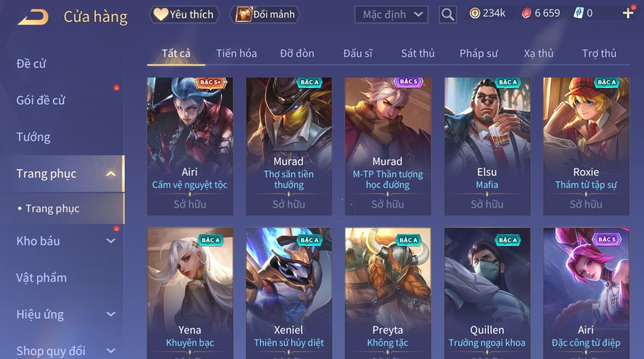Switch to the Pháp sư tab

[x=479, y=53]
